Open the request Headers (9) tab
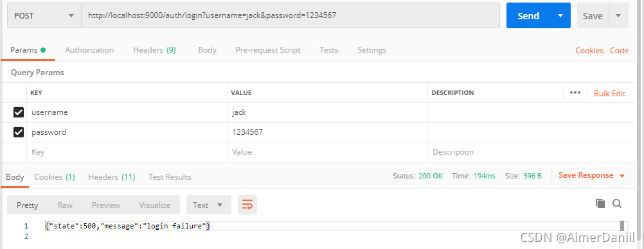Image resolution: width=644 pixels, height=249 pixels. (154, 50)
